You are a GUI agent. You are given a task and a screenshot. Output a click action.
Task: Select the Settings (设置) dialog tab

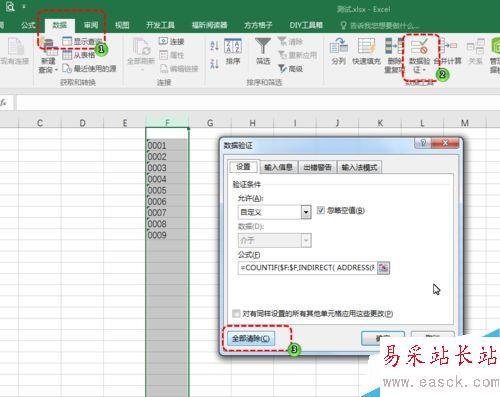point(243,167)
